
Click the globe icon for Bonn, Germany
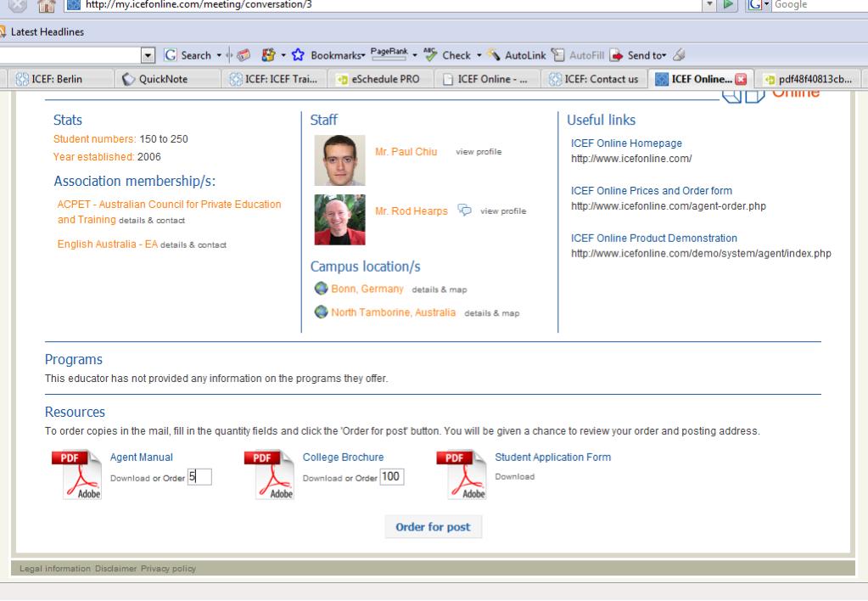click(x=321, y=288)
